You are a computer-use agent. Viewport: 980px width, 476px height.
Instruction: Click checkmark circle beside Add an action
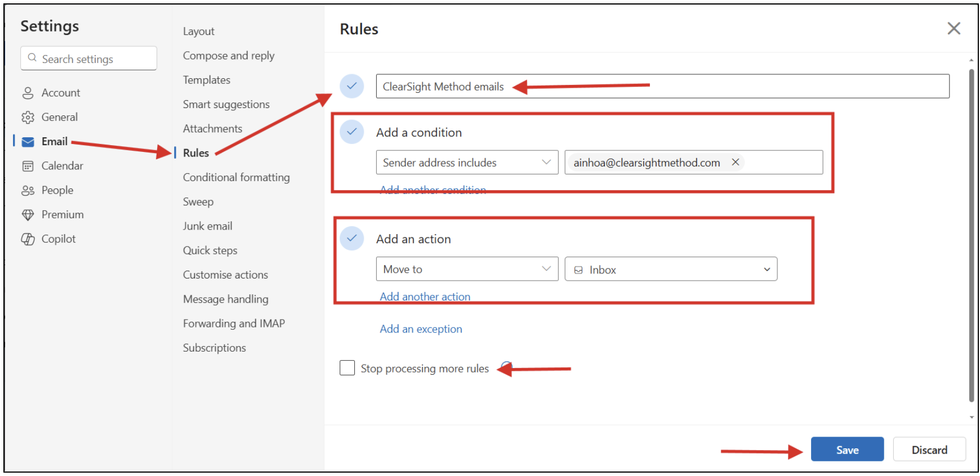pos(351,238)
